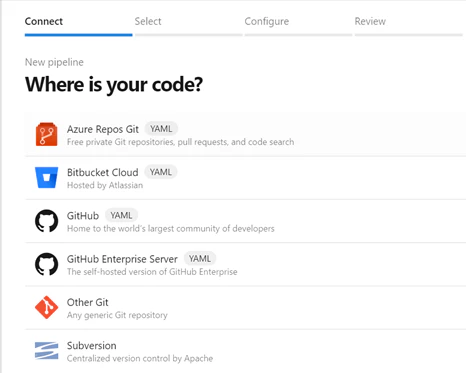Click the Other Git diamond icon
Viewport: 466px width, 373px height.
coord(47,307)
